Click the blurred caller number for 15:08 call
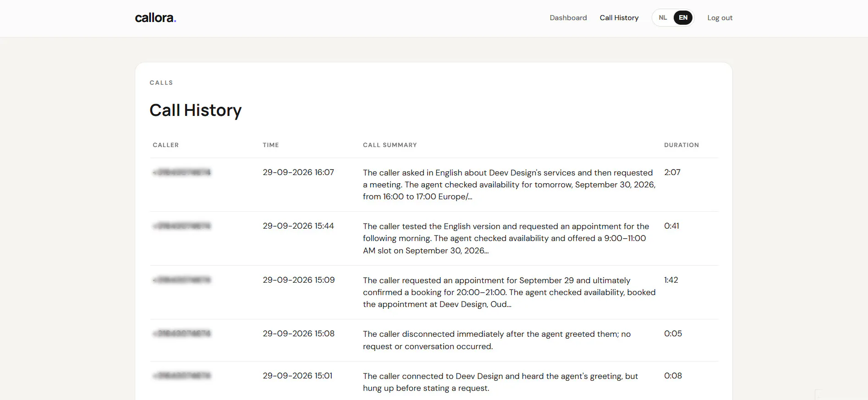868x400 pixels. tap(182, 334)
